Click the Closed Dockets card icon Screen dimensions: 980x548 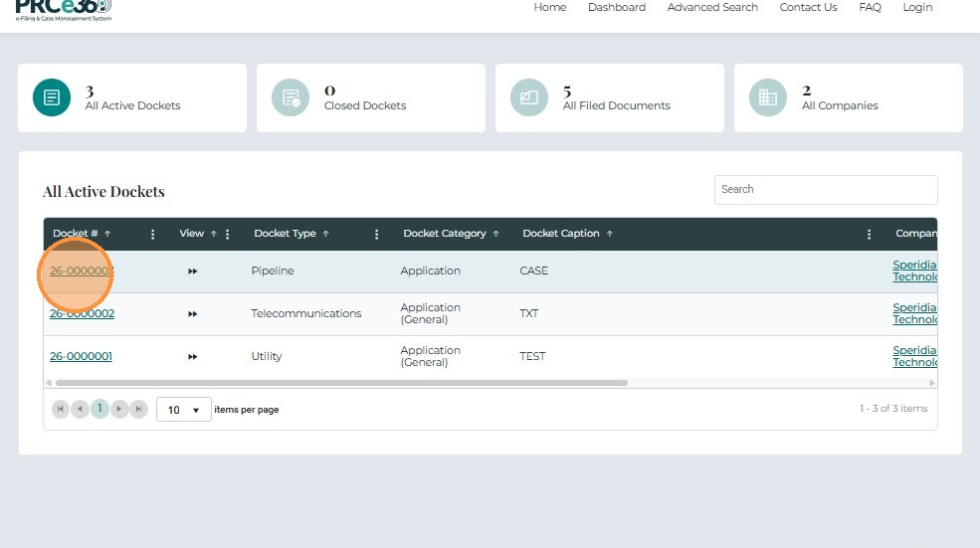291,97
